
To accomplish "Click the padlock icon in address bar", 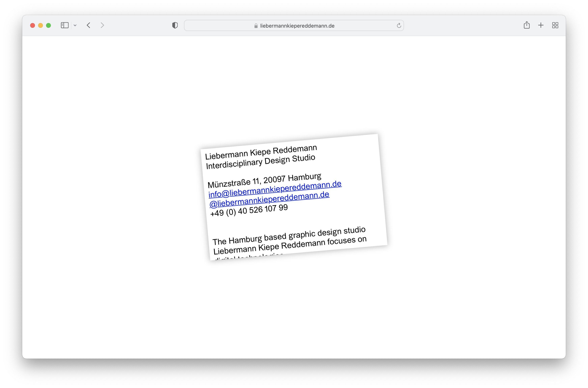I will tap(256, 26).
